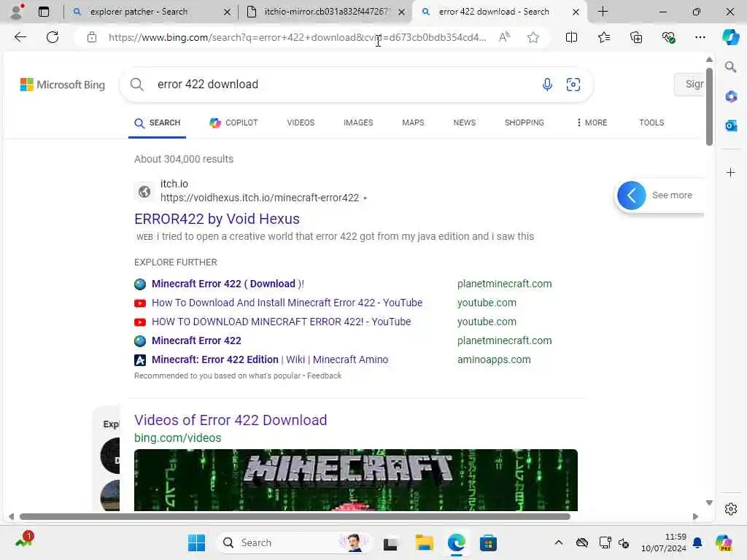Select the MAPS search tab
Screen dimensions: 747x560
click(413, 122)
